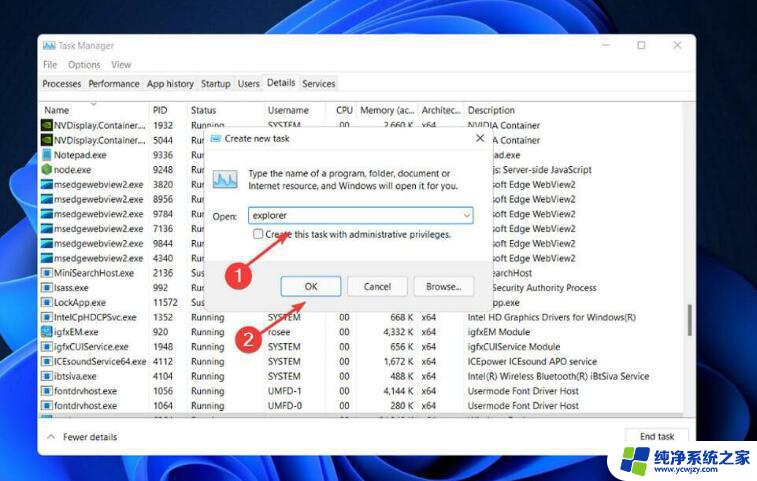Select the 'Intel HD Graphics Drivers for Windows(R)' description
Screen dimensions: 757x481
[551, 317]
